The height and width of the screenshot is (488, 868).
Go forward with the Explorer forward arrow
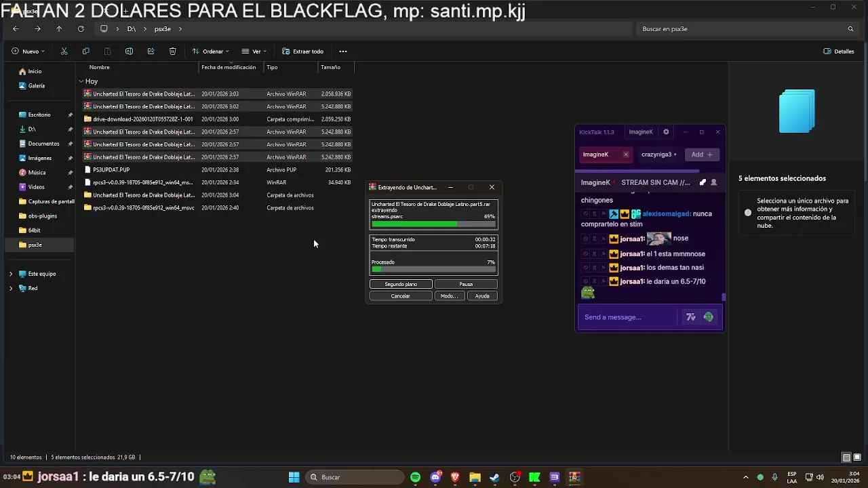click(x=37, y=29)
